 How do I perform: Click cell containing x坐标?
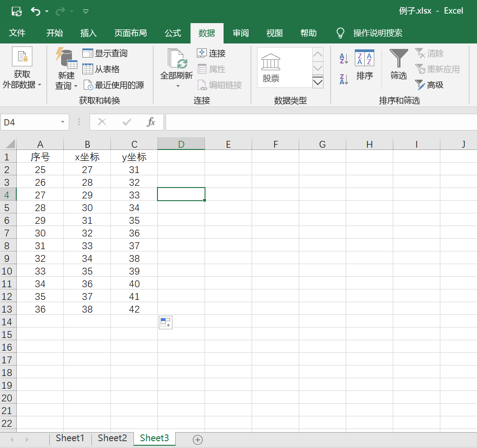(x=87, y=157)
